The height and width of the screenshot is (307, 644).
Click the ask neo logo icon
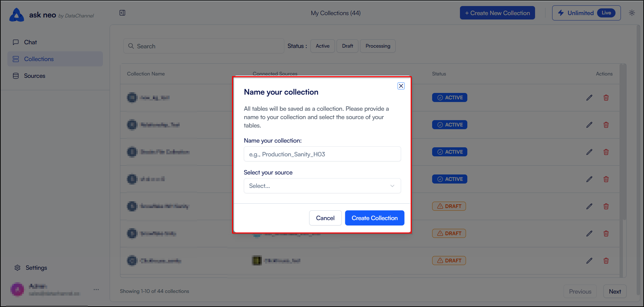(17, 15)
